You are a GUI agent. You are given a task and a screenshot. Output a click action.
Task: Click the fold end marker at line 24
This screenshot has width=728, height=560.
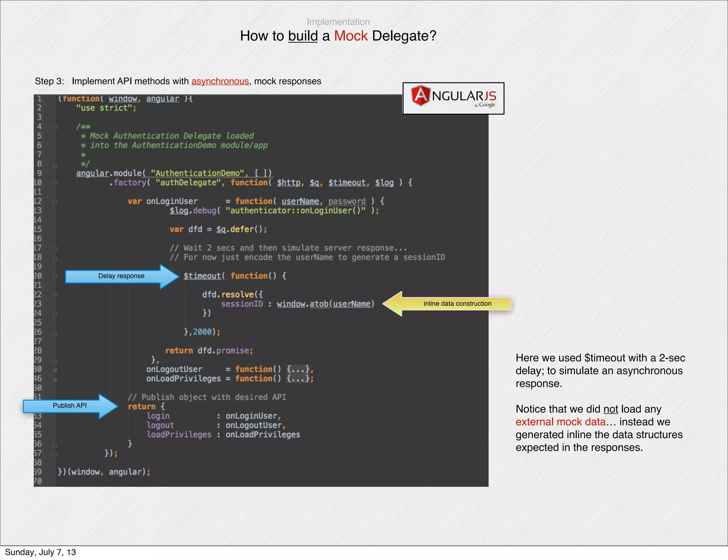click(55, 314)
